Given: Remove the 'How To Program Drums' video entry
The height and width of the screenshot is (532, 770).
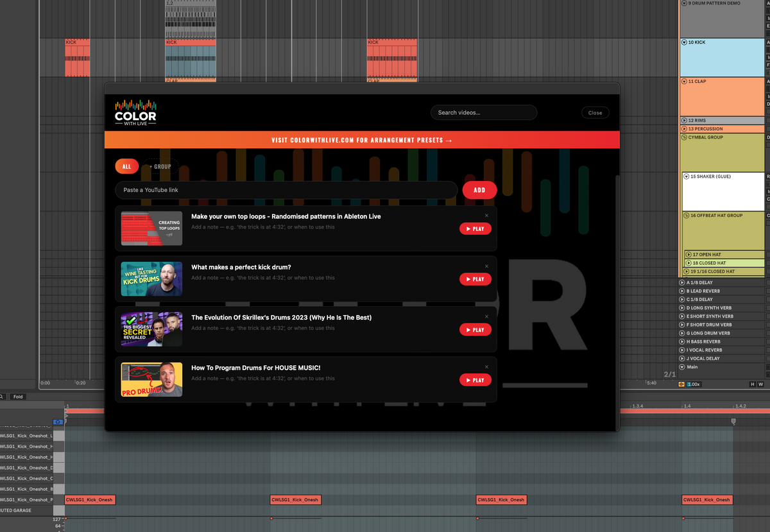Looking at the screenshot, I should pyautogui.click(x=486, y=367).
